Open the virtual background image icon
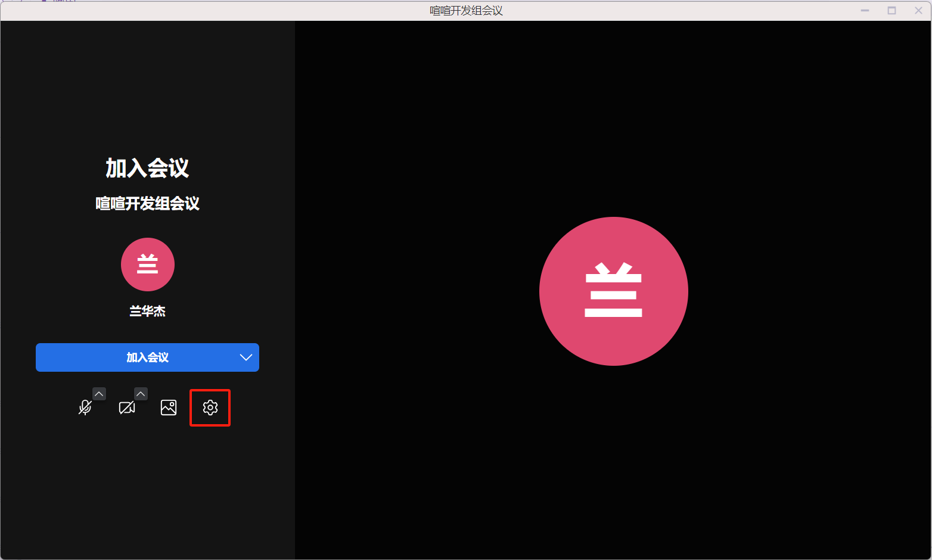The width and height of the screenshot is (932, 560). [169, 407]
